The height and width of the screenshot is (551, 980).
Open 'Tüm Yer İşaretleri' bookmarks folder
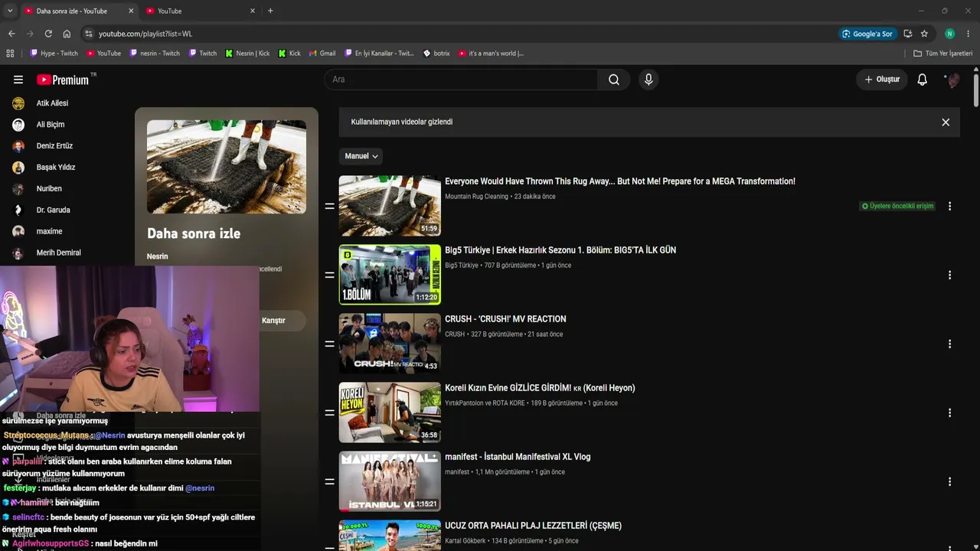point(943,54)
